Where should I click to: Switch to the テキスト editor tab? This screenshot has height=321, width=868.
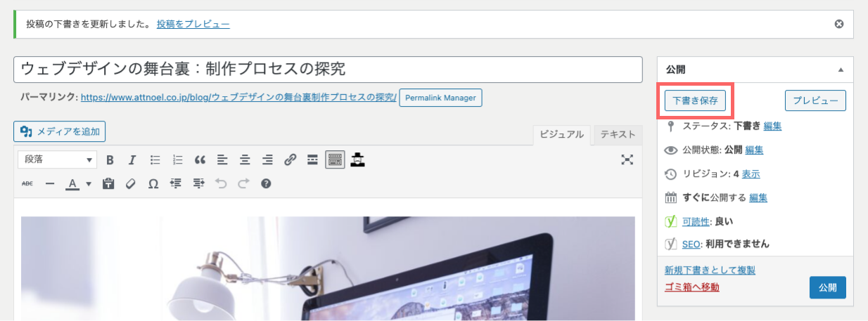coord(617,135)
